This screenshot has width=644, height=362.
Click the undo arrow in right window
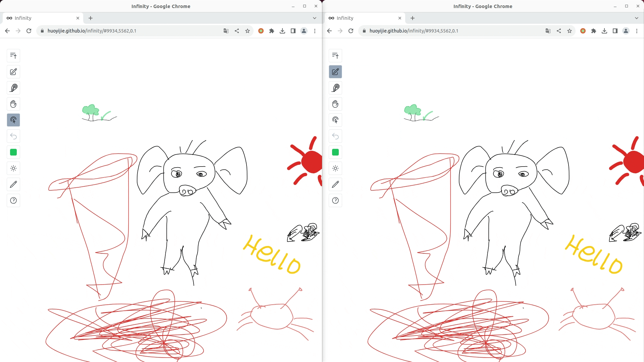tap(335, 136)
